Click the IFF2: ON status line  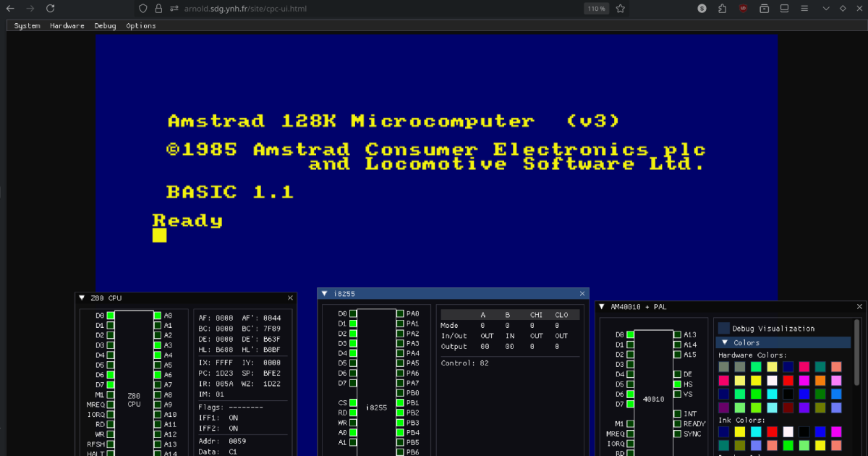(218, 428)
